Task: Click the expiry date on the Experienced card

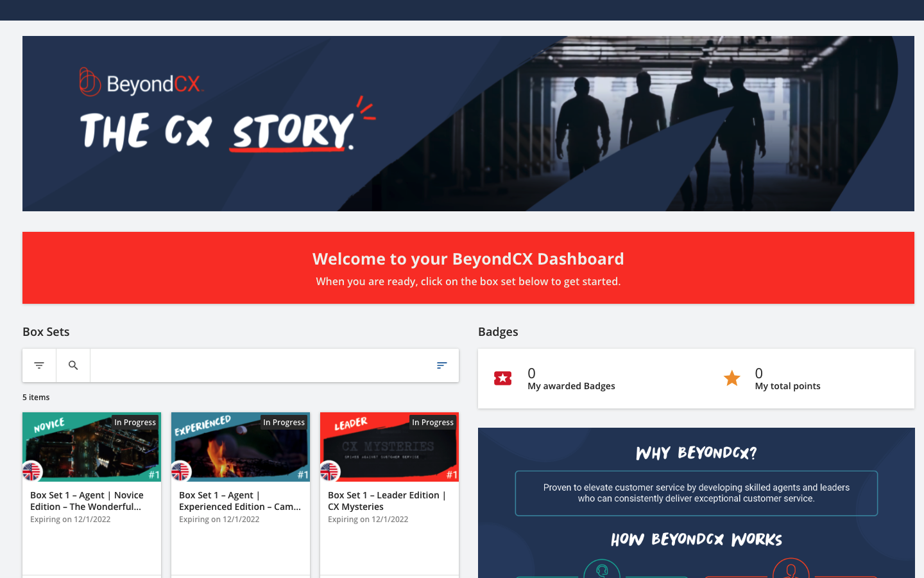Action: pos(219,520)
